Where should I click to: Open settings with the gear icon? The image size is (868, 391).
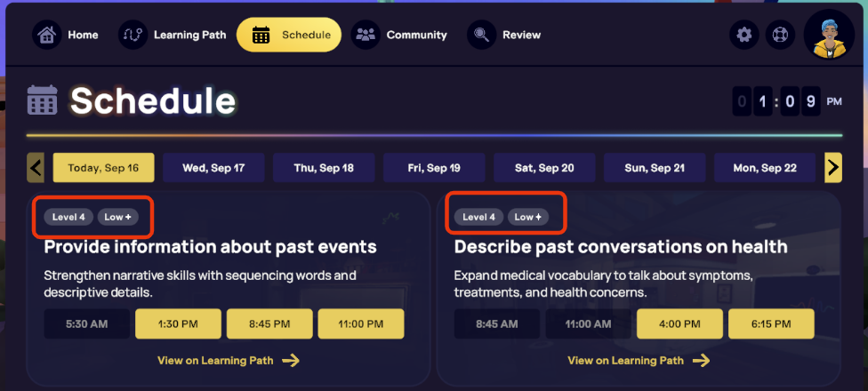[744, 36]
